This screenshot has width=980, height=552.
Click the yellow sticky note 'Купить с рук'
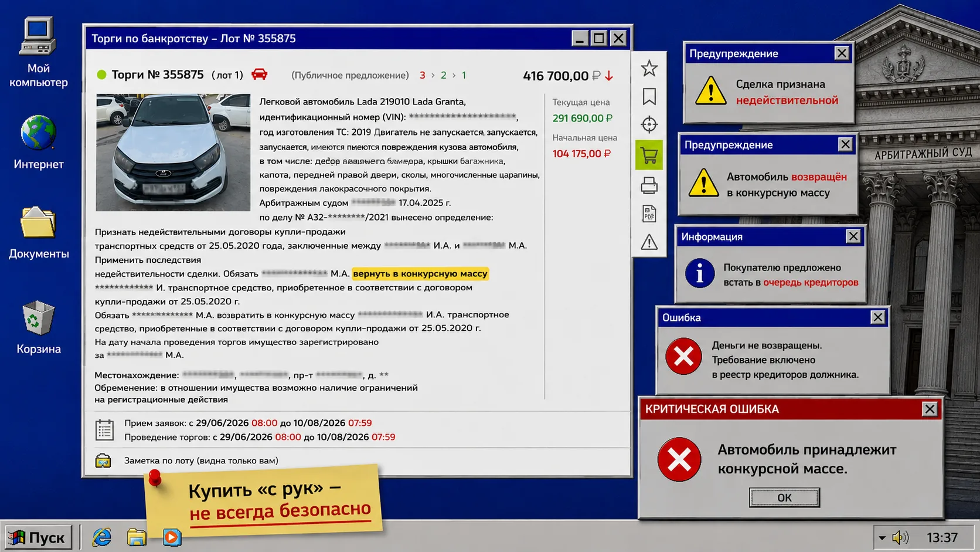pos(264,500)
